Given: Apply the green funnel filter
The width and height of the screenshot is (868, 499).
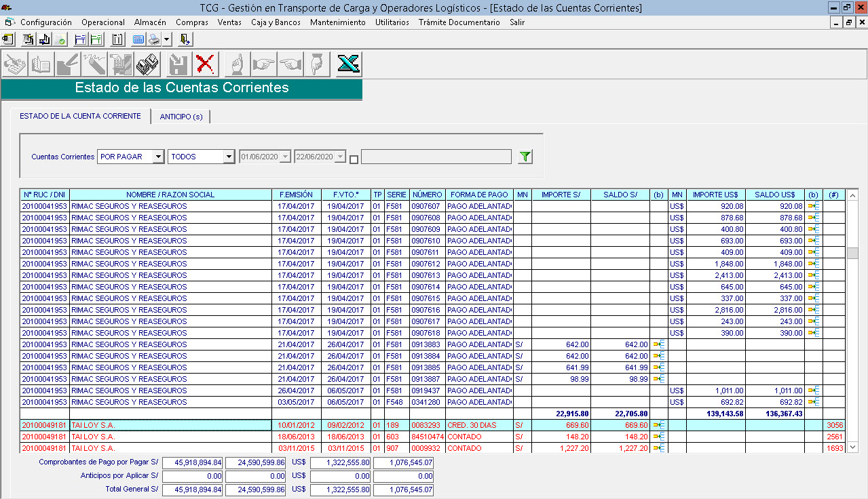Looking at the screenshot, I should 525,157.
